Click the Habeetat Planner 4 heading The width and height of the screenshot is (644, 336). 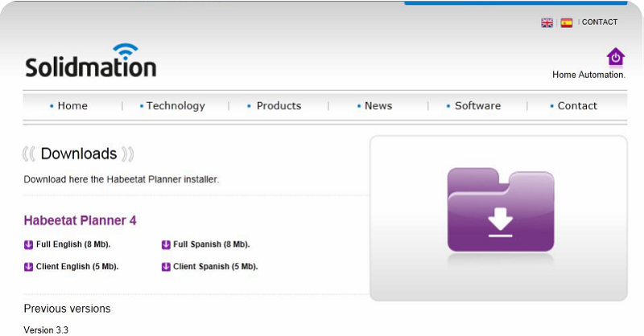pyautogui.click(x=80, y=220)
